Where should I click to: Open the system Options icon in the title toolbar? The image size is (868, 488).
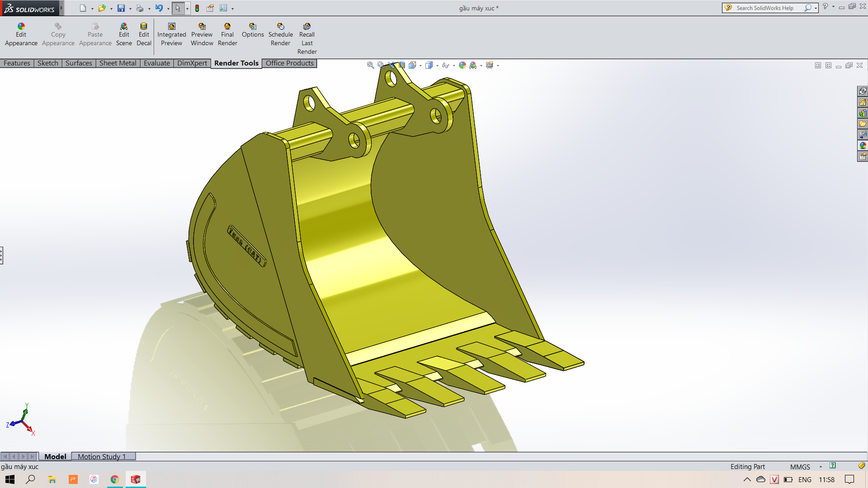223,8
